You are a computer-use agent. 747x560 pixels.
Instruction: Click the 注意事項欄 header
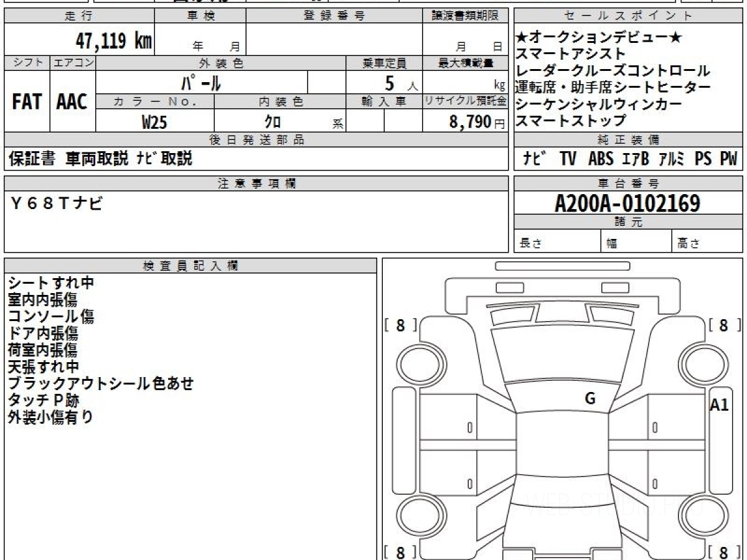256,184
